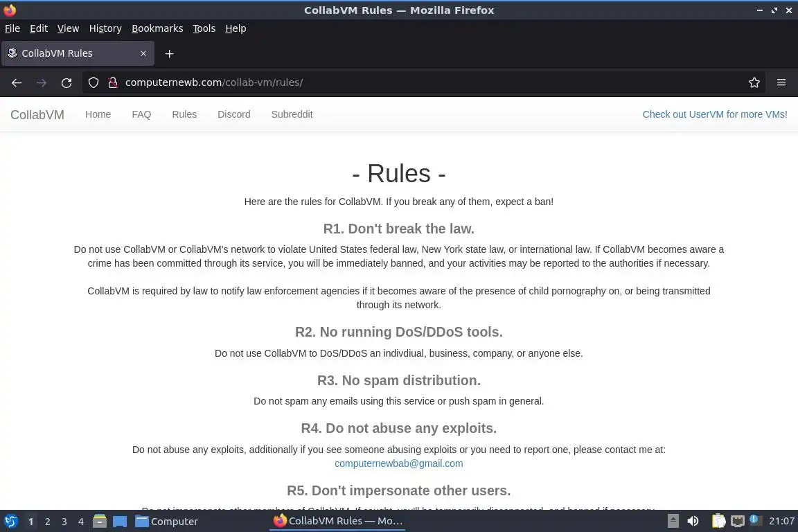798x532 pixels.
Task: Open the View menu
Action: (x=68, y=28)
